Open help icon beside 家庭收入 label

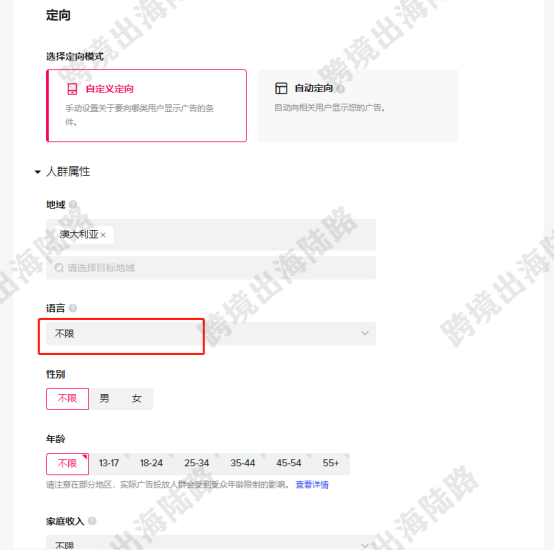pos(92,521)
